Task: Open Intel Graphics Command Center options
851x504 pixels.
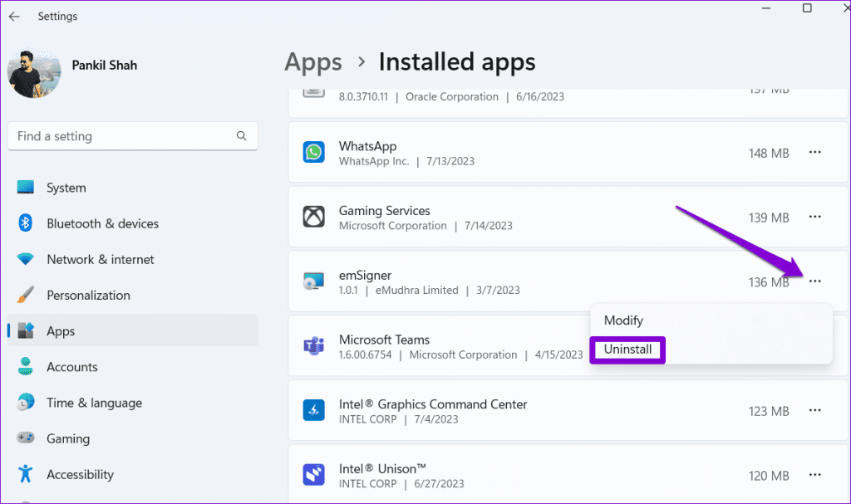Action: (x=814, y=411)
